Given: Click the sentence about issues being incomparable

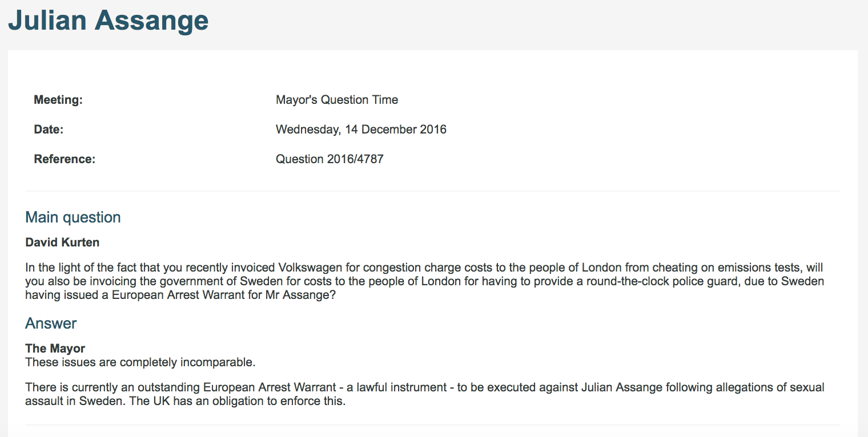Looking at the screenshot, I should pos(140,362).
